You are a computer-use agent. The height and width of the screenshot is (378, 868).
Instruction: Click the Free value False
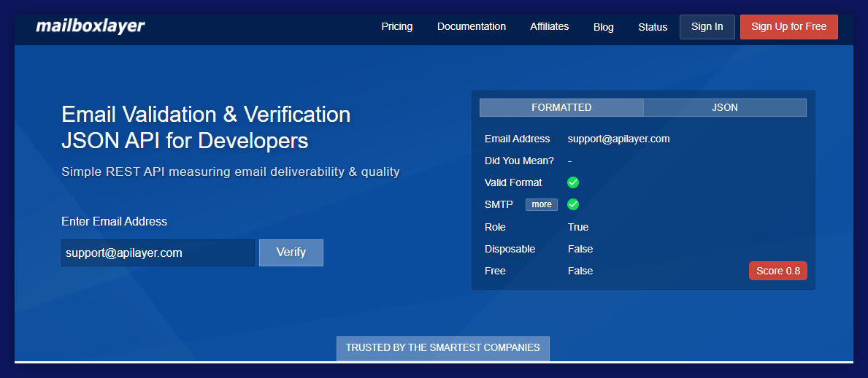(580, 271)
